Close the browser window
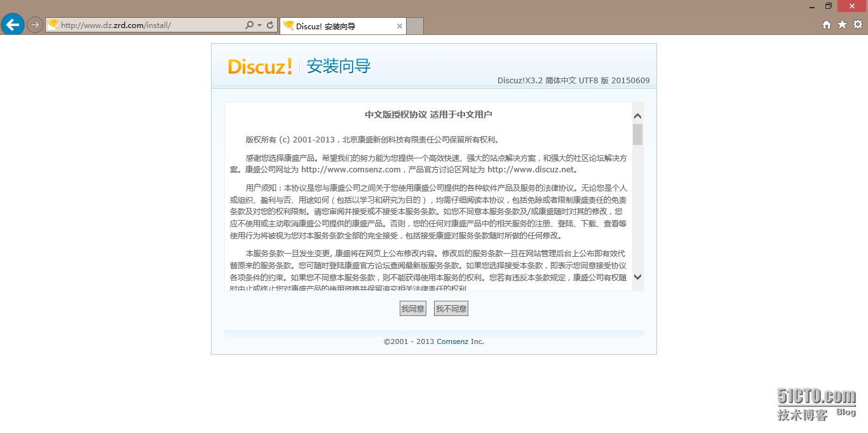The width and height of the screenshot is (868, 433). pyautogui.click(x=852, y=6)
